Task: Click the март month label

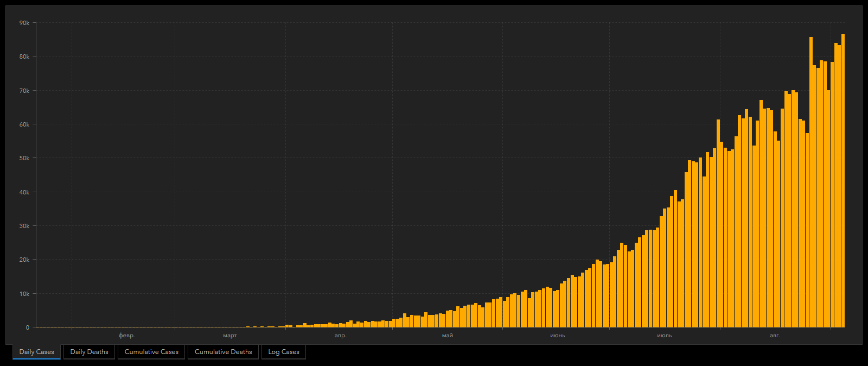Action: [230, 336]
